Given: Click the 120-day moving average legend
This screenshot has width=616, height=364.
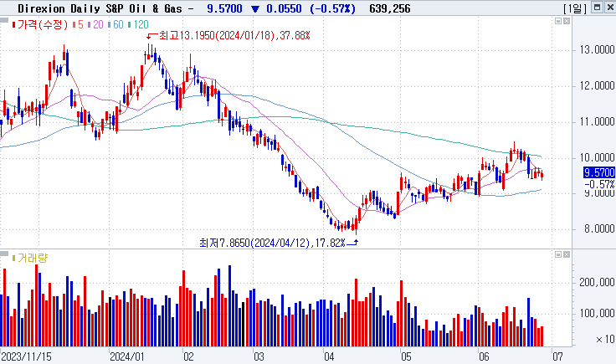Looking at the screenshot, I should coord(138,25).
